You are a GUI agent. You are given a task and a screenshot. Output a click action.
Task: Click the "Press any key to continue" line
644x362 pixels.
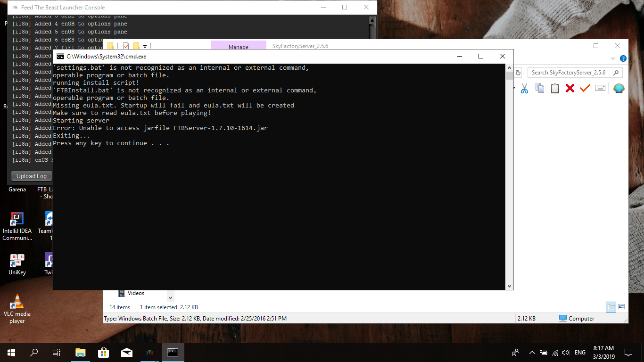click(111, 143)
